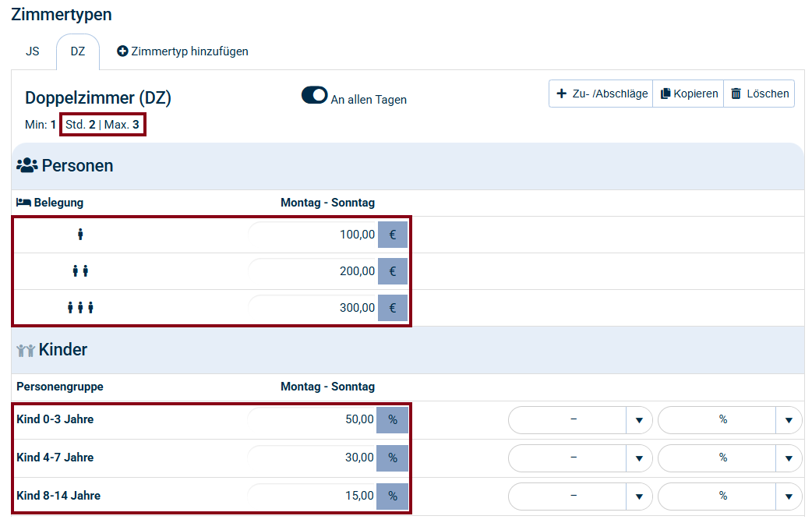Screen dimensions: 812x523
Task: Switch to the JS room type tab
Action: click(x=33, y=51)
